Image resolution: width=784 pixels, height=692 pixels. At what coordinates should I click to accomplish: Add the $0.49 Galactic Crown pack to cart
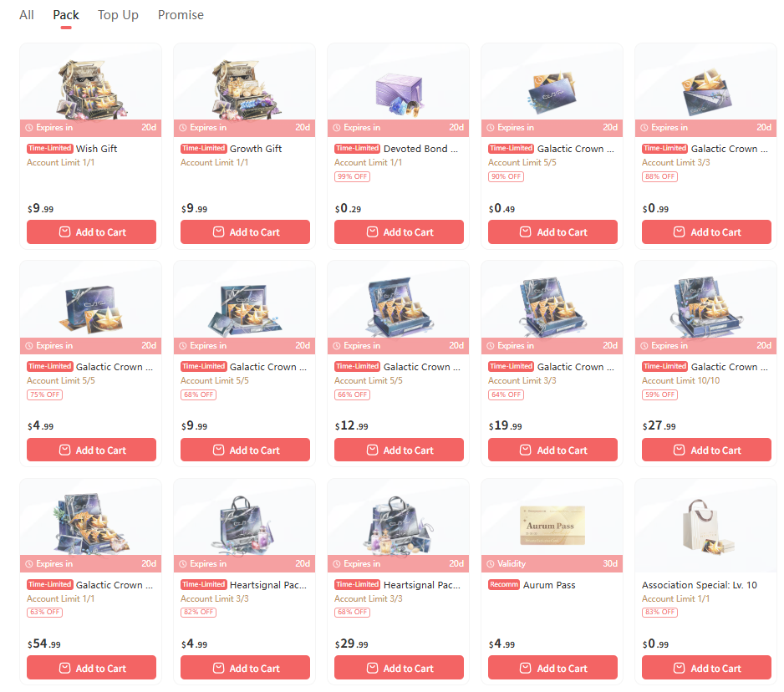tap(552, 232)
